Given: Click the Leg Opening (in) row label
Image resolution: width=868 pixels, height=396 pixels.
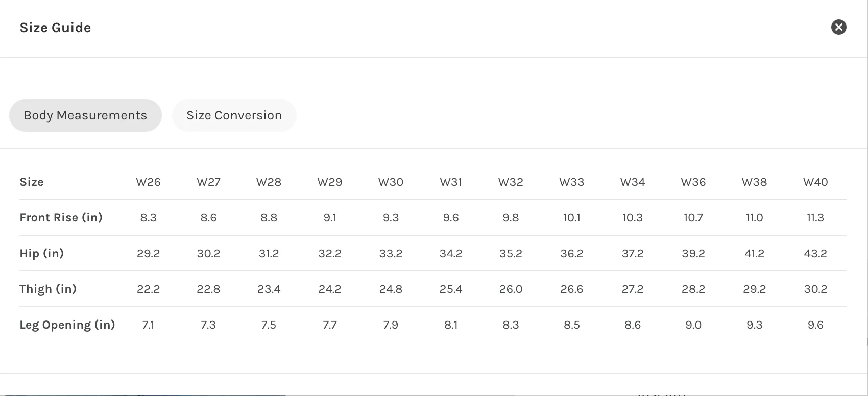Looking at the screenshot, I should click(67, 325).
